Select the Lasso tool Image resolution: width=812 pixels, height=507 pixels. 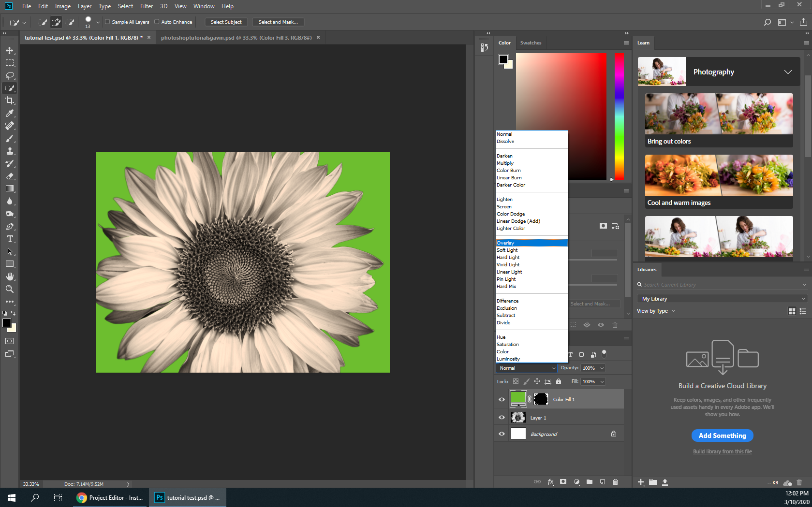tap(10, 75)
